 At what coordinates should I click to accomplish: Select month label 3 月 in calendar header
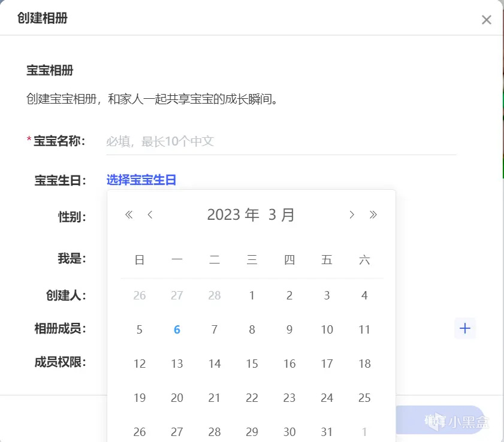pos(282,214)
